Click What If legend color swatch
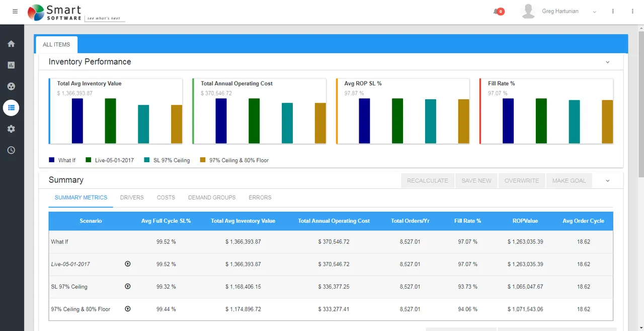This screenshot has width=644, height=331. tap(52, 160)
